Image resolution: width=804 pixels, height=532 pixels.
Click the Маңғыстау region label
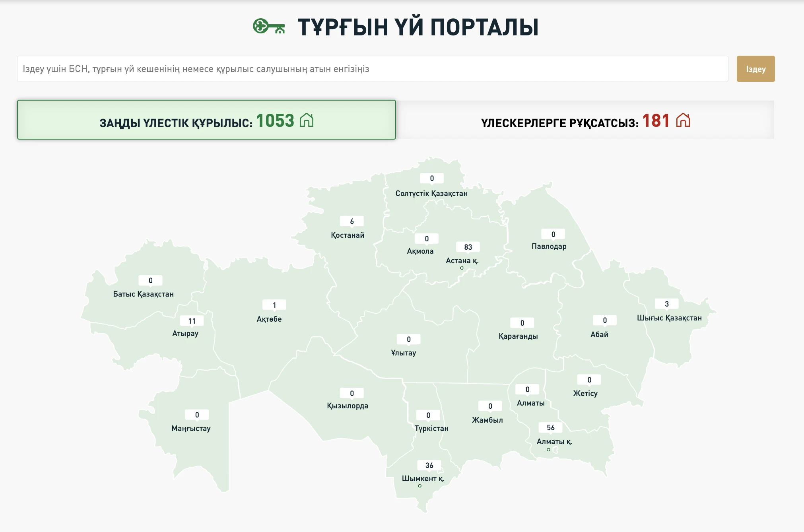(191, 428)
